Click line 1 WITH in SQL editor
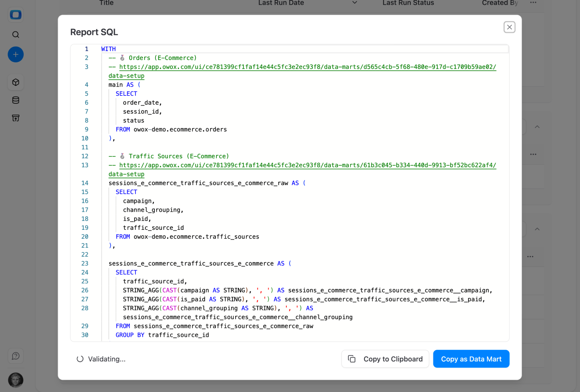Image resolution: width=580 pixels, height=392 pixels. point(108,49)
